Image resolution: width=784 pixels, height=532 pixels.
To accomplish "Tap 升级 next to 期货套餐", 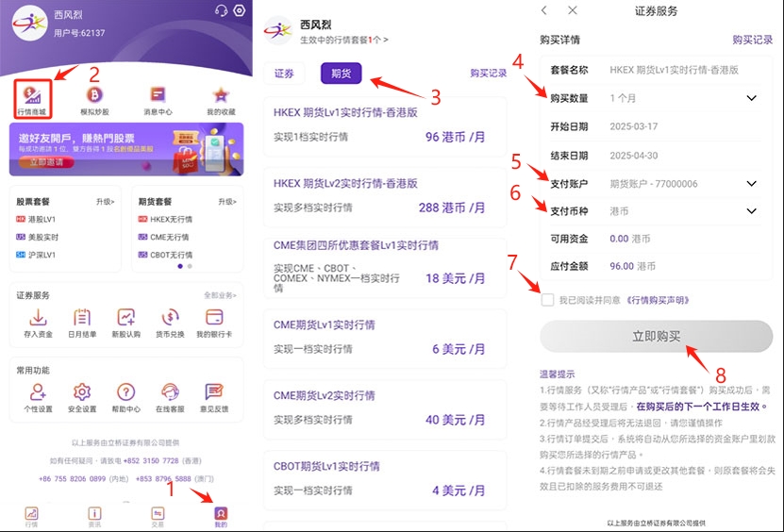I will 227,202.
